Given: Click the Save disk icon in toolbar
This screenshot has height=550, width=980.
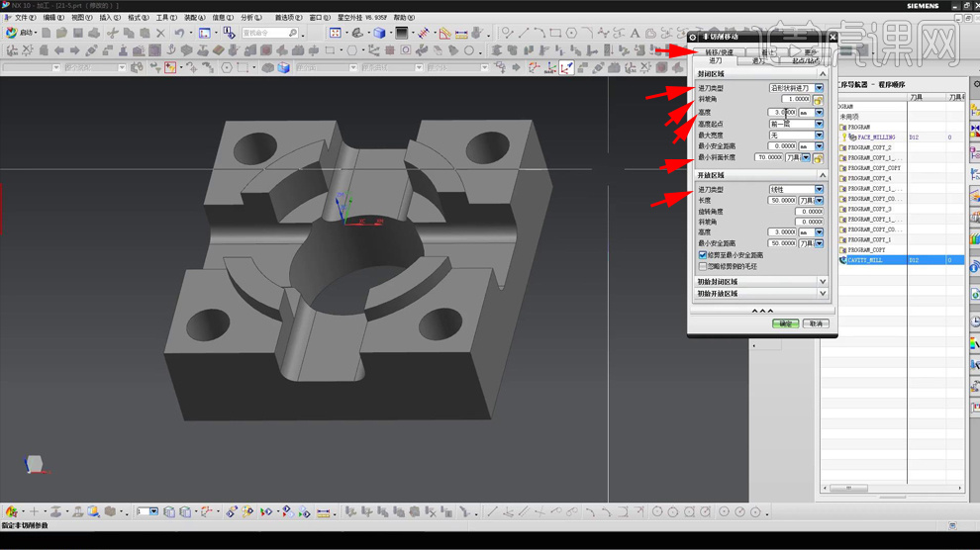Looking at the screenshot, I should click(77, 33).
